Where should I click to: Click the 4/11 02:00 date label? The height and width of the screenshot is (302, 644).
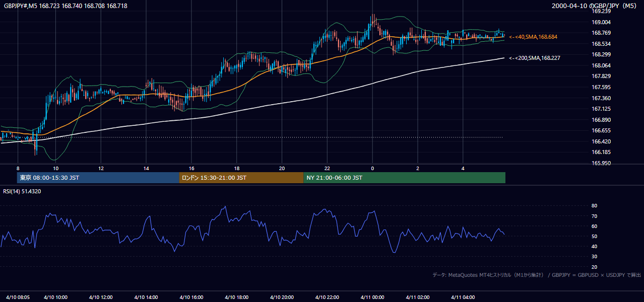click(x=418, y=297)
